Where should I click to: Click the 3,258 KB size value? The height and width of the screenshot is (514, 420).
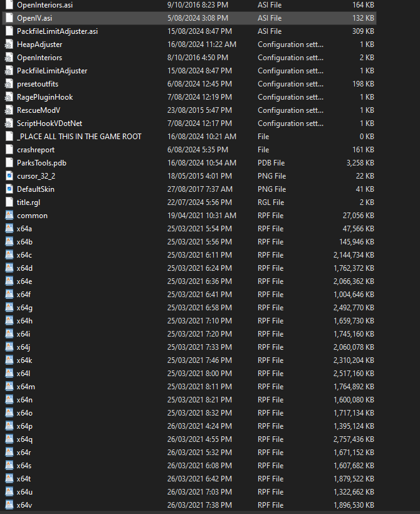pos(360,163)
